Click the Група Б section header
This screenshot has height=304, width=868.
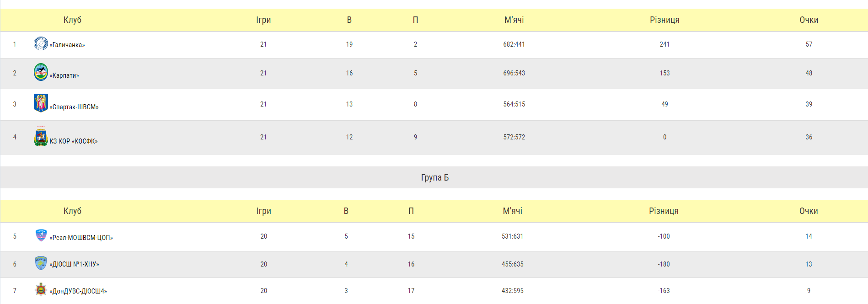click(434, 177)
